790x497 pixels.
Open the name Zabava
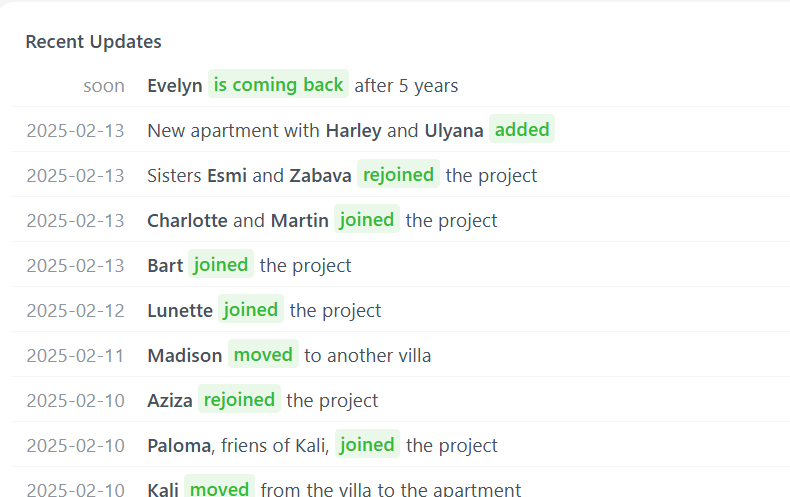320,175
